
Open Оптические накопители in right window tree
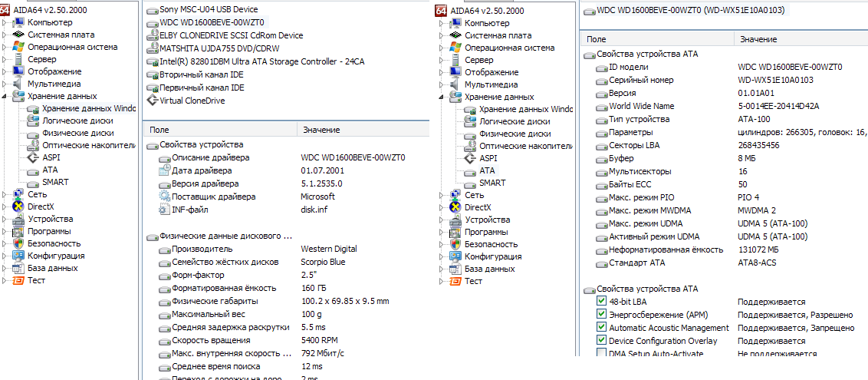[x=526, y=146]
